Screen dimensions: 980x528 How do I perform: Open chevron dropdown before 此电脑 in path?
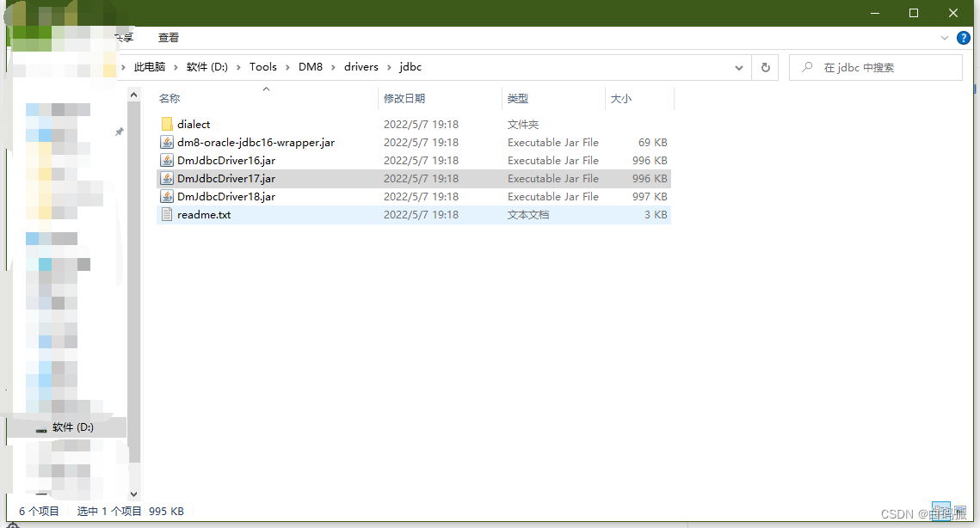tap(124, 67)
